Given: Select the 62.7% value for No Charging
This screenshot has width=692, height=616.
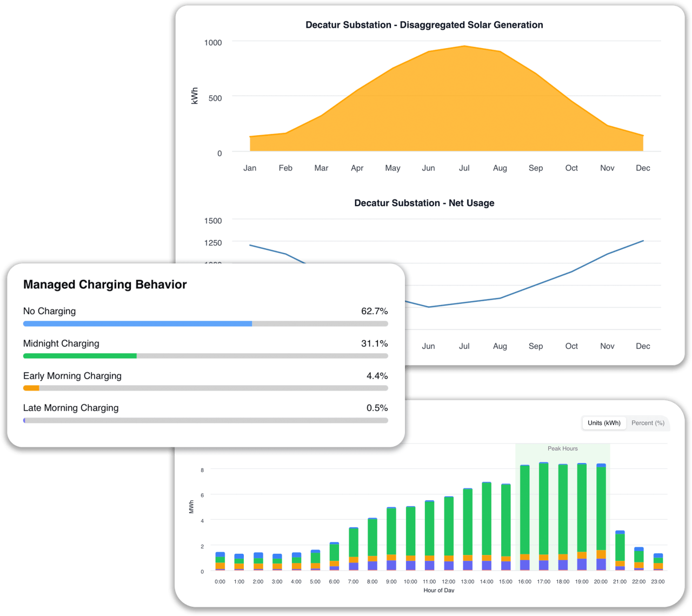Looking at the screenshot, I should click(374, 311).
